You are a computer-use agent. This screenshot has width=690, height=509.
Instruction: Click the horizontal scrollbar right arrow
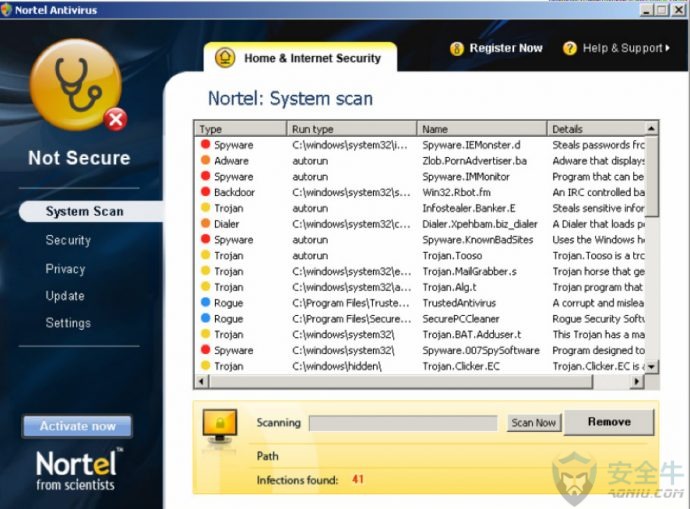636,381
